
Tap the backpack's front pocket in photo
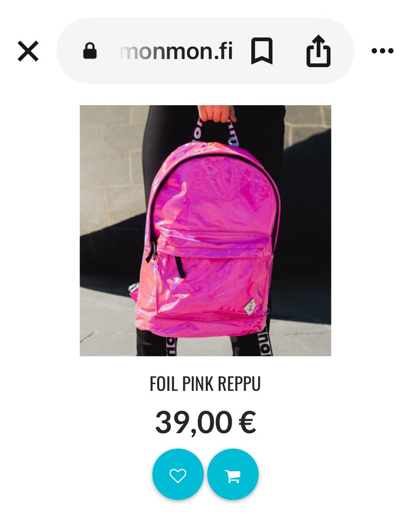pos(214,278)
